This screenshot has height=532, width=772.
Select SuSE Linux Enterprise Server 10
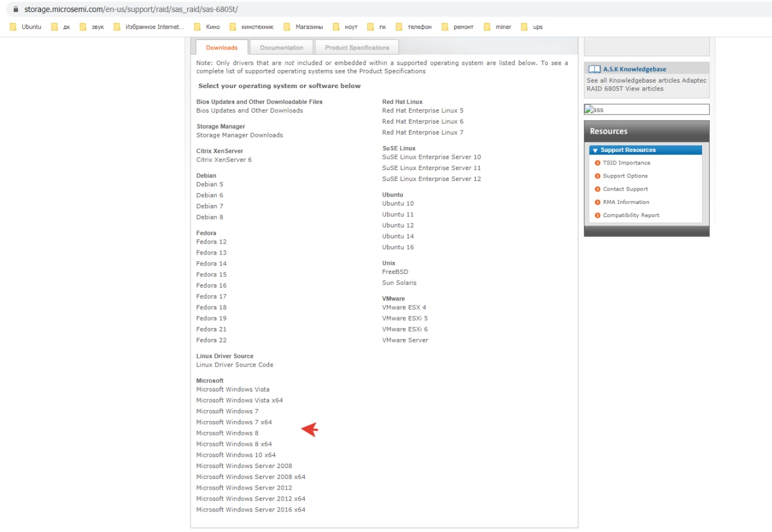coord(432,157)
